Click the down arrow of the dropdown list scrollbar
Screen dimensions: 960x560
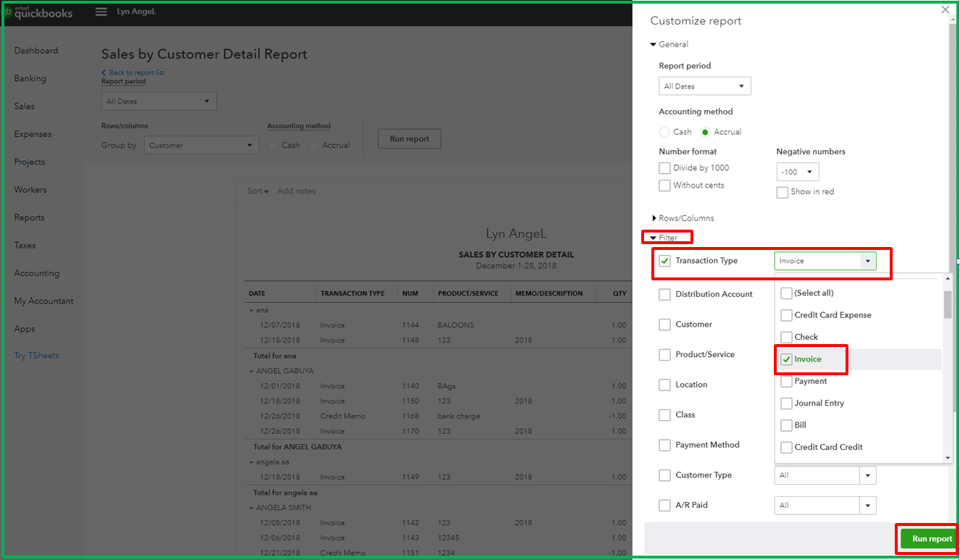[948, 458]
